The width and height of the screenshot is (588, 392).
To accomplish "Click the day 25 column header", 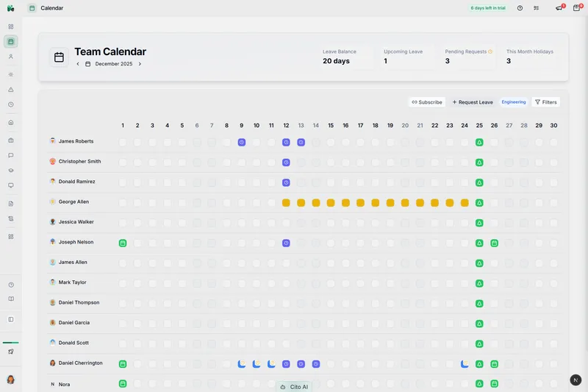I will point(479,125).
